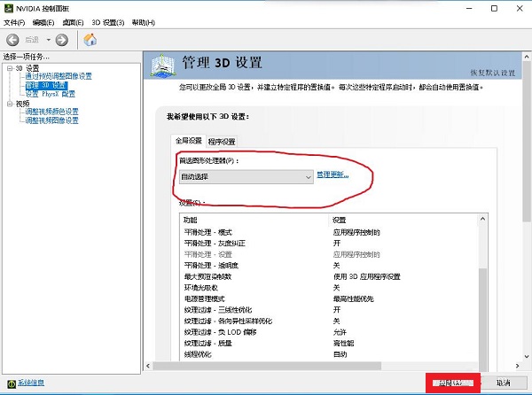
Task: Click the horizontal scrollbar left arrow
Action: coord(148,366)
